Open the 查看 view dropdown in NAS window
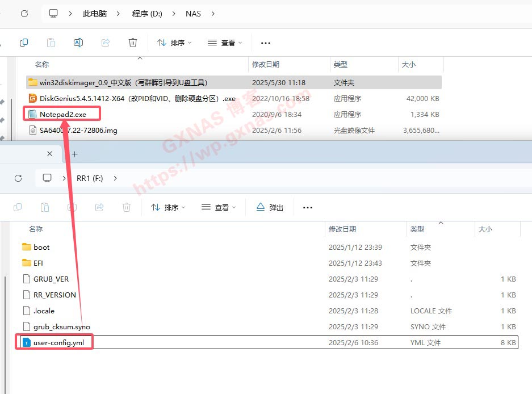This screenshot has height=394, width=532. (x=225, y=43)
